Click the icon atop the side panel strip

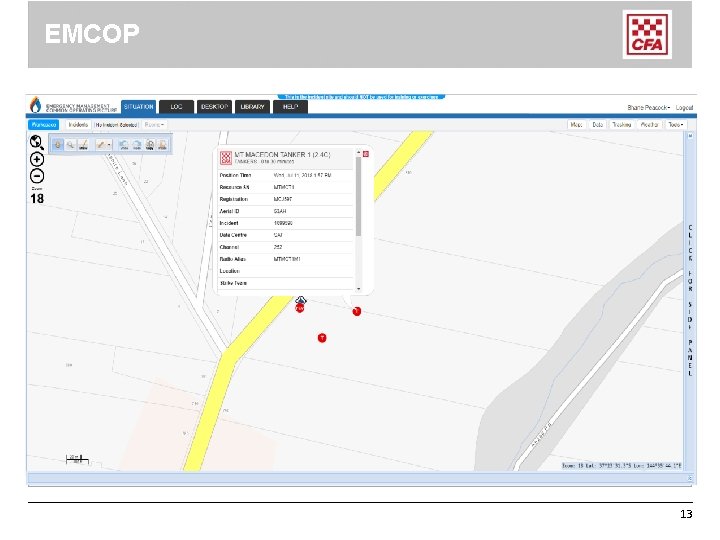coord(690,136)
